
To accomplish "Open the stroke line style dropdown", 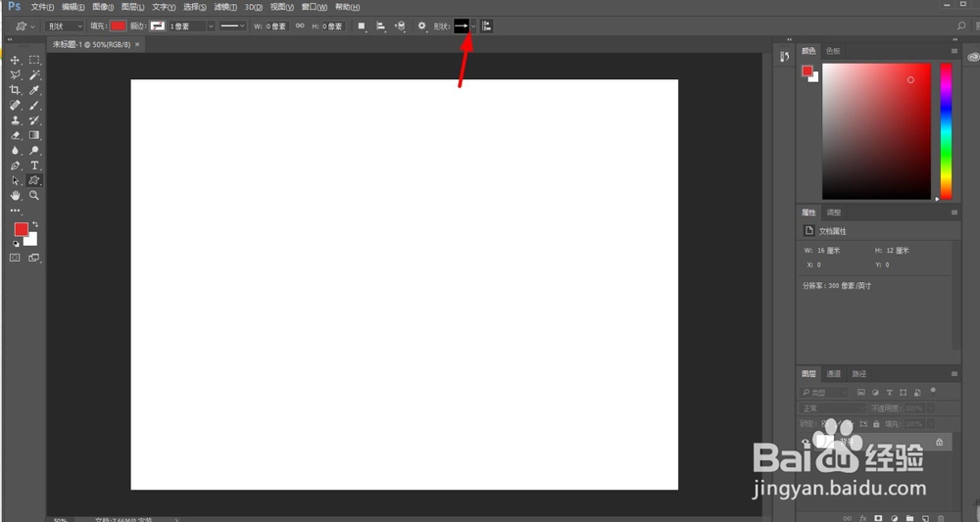I will click(x=232, y=26).
